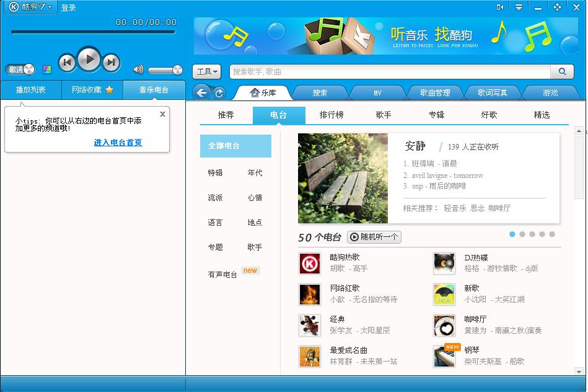
Task: Open DJ热碟 station icon
Action: point(444,264)
